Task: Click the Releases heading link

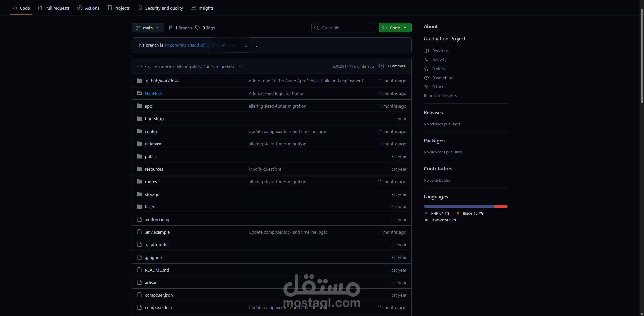Action: 433,113
